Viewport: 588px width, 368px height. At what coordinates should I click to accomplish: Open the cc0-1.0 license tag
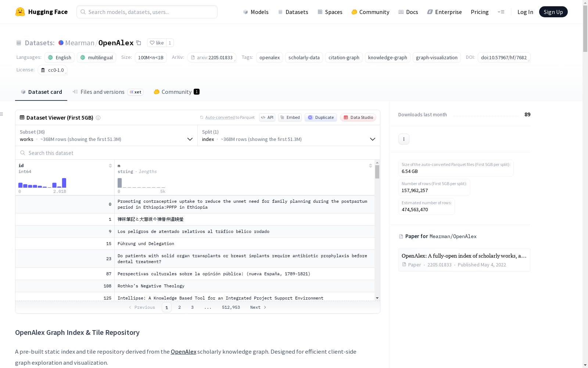(53, 70)
